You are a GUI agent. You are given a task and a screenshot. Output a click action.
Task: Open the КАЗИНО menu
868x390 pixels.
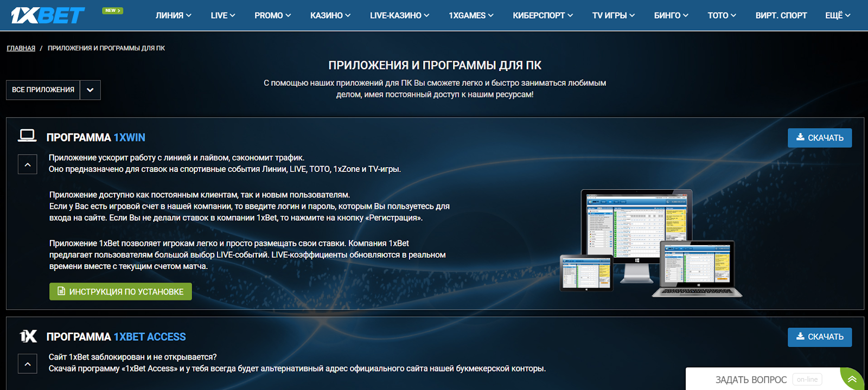pyautogui.click(x=330, y=16)
